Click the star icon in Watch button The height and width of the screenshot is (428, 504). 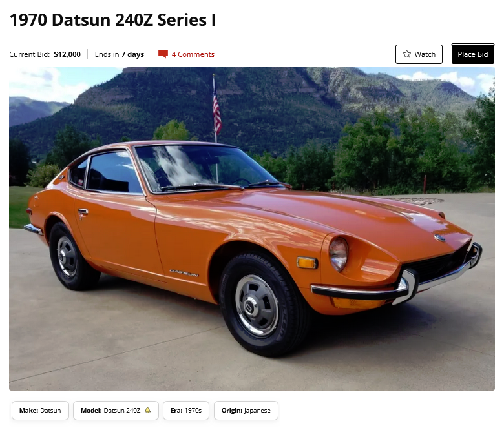coord(406,54)
